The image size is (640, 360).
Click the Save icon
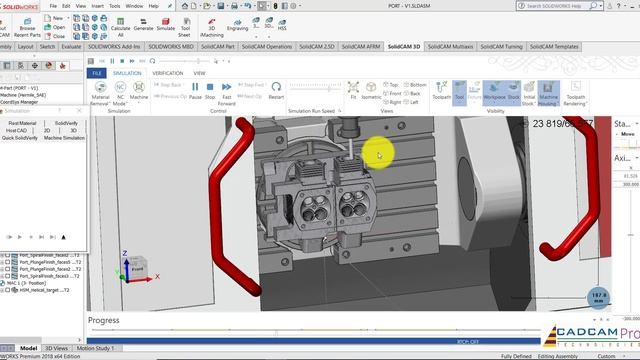(221, 6)
